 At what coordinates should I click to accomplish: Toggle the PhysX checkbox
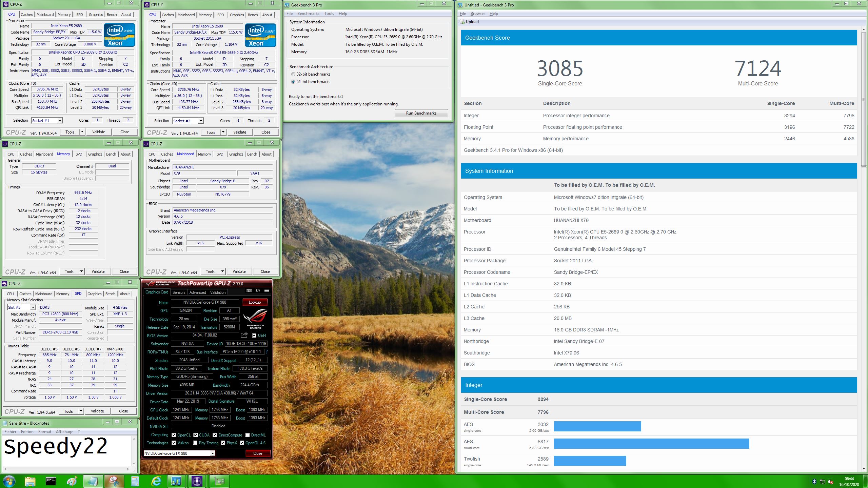(x=223, y=443)
